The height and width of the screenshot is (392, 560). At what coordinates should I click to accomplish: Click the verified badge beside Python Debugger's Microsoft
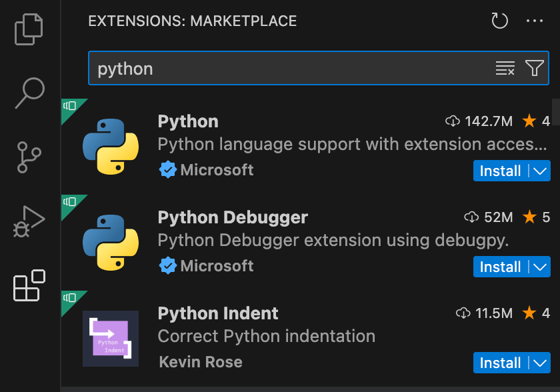point(167,265)
